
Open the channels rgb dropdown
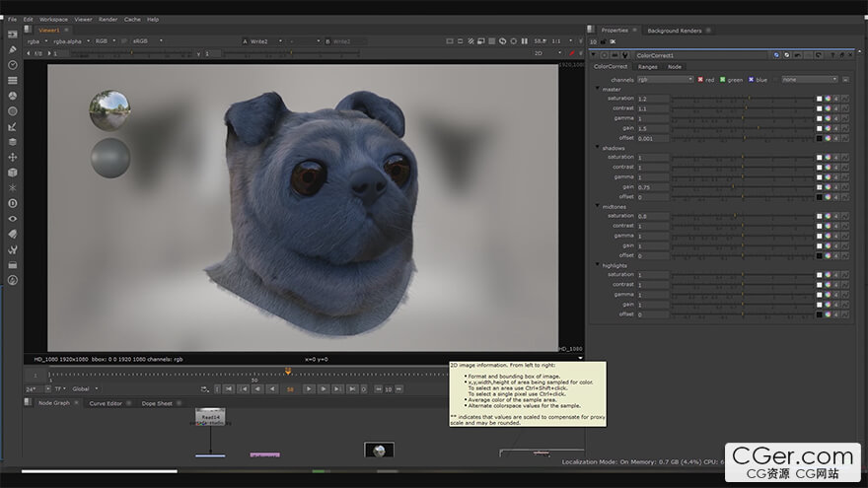663,79
